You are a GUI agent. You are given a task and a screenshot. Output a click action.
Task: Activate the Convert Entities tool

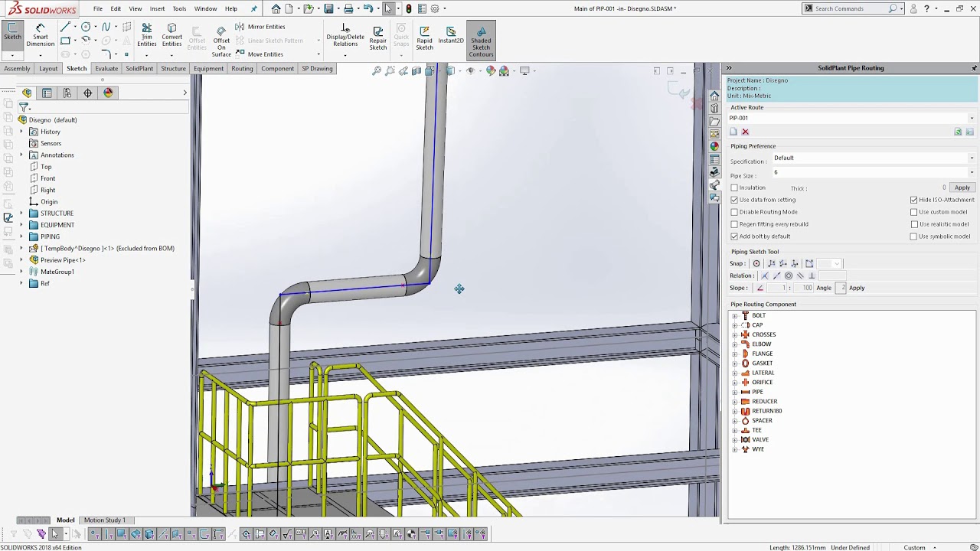click(171, 35)
